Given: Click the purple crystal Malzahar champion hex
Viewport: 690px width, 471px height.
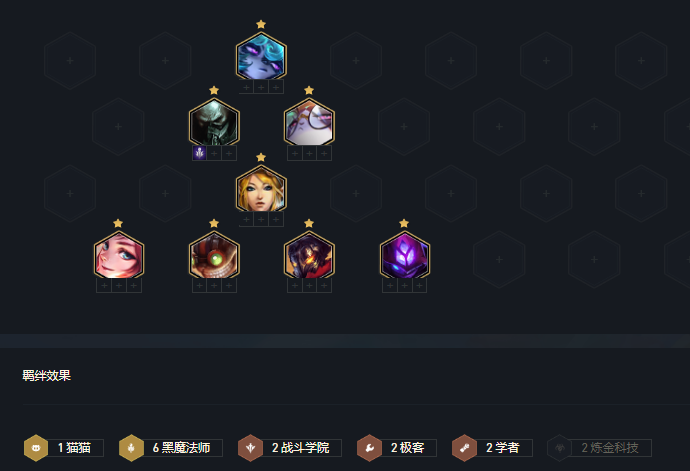Looking at the screenshot, I should pyautogui.click(x=405, y=256).
